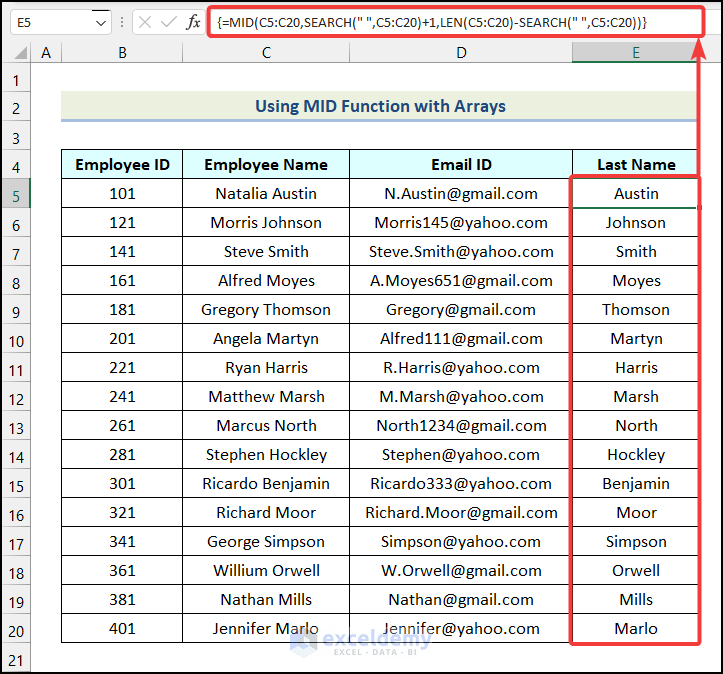Select the 'Marsh' last name cell
The width and height of the screenshot is (723, 674).
[635, 396]
